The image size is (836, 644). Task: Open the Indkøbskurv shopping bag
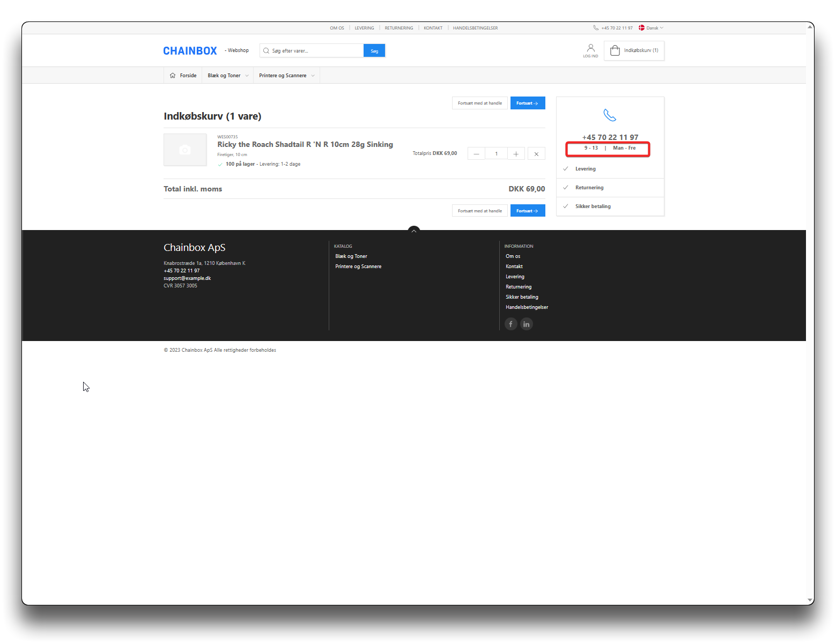pyautogui.click(x=634, y=50)
